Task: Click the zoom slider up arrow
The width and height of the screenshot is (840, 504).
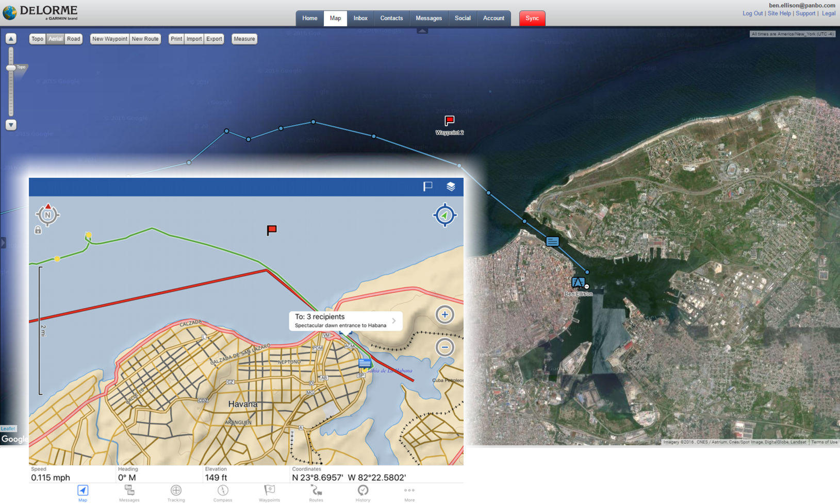Action: click(x=11, y=39)
